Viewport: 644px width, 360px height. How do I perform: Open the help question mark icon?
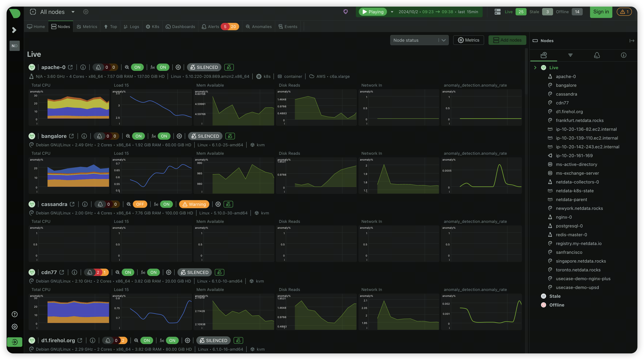15,314
